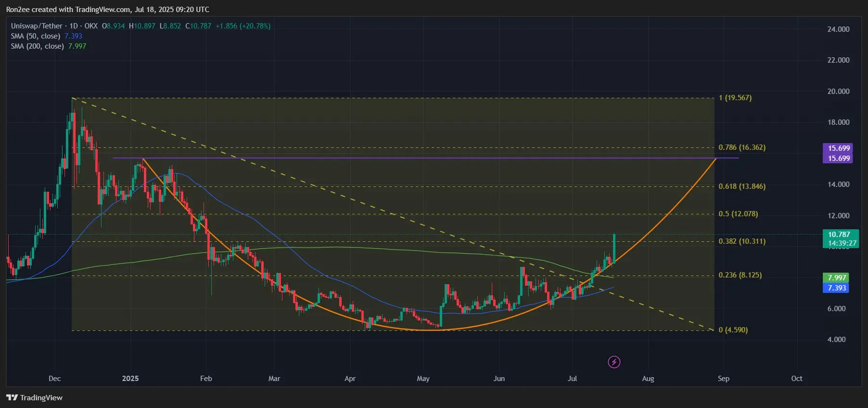Viewport: 868px width, 408px height.
Task: Click the TradingView logo at bottom left
Action: (x=34, y=397)
